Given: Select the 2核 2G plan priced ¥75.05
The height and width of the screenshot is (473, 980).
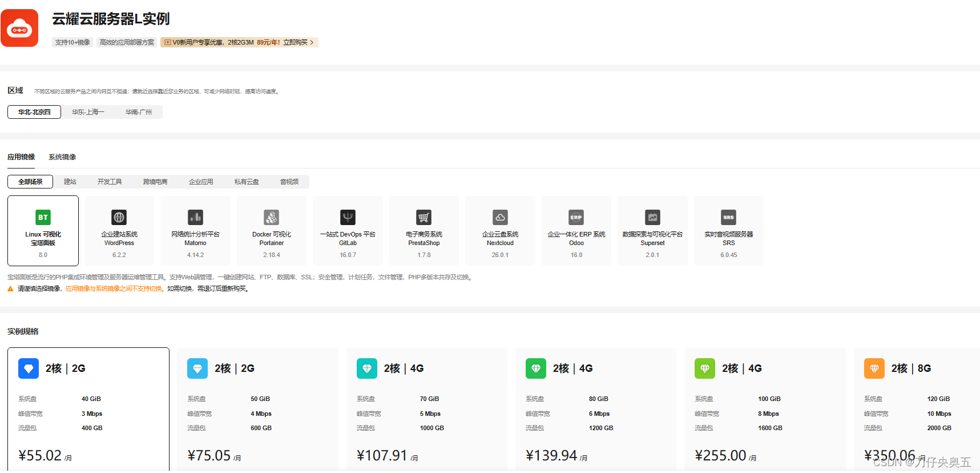Looking at the screenshot, I should [257, 409].
